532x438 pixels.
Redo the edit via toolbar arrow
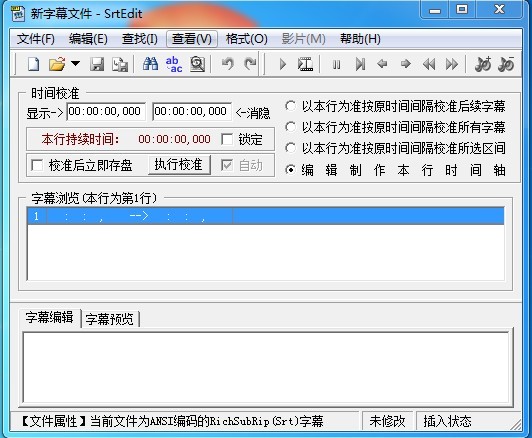[x=250, y=63]
